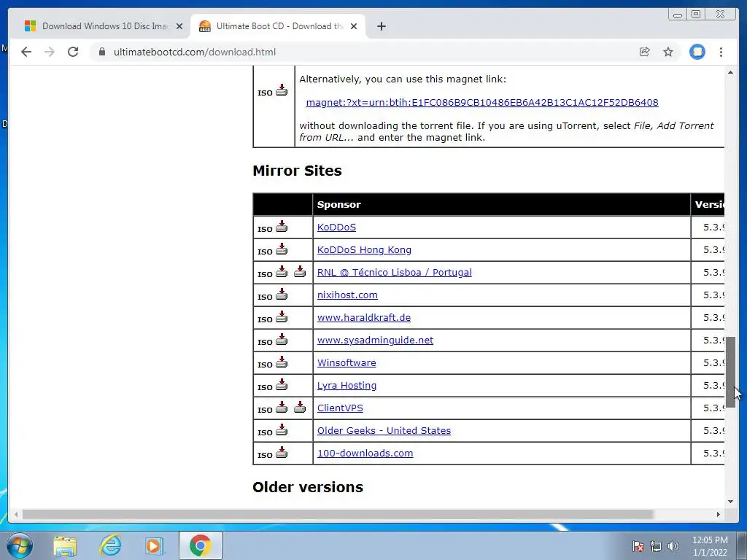This screenshot has width=747, height=560.
Task: Open the KoDDoS Hong Kong mirror link
Action: (364, 249)
